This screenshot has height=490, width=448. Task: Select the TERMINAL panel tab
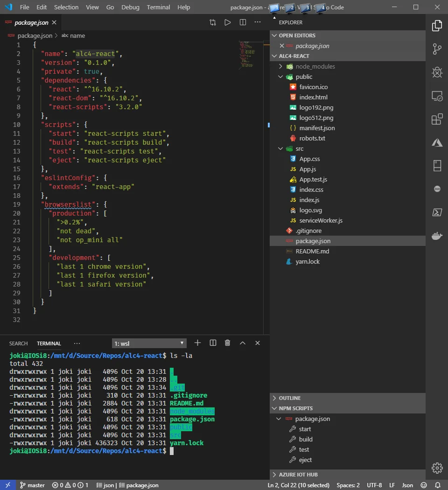(x=49, y=343)
